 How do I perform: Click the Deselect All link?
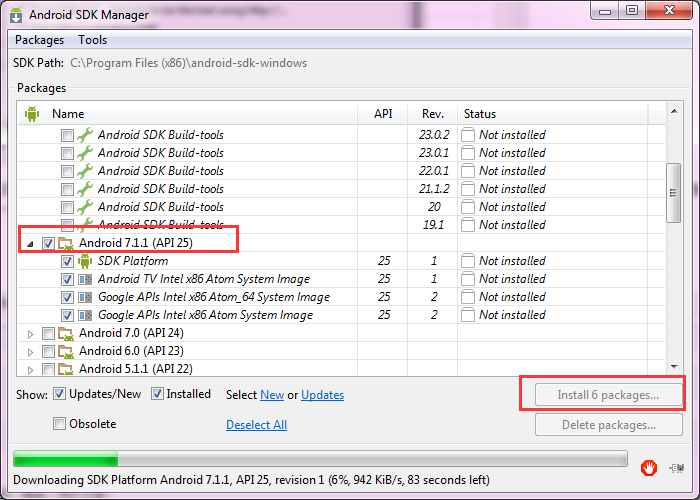pos(256,425)
